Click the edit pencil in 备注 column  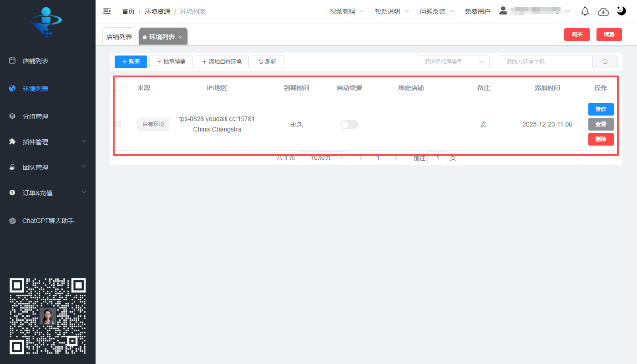click(484, 124)
